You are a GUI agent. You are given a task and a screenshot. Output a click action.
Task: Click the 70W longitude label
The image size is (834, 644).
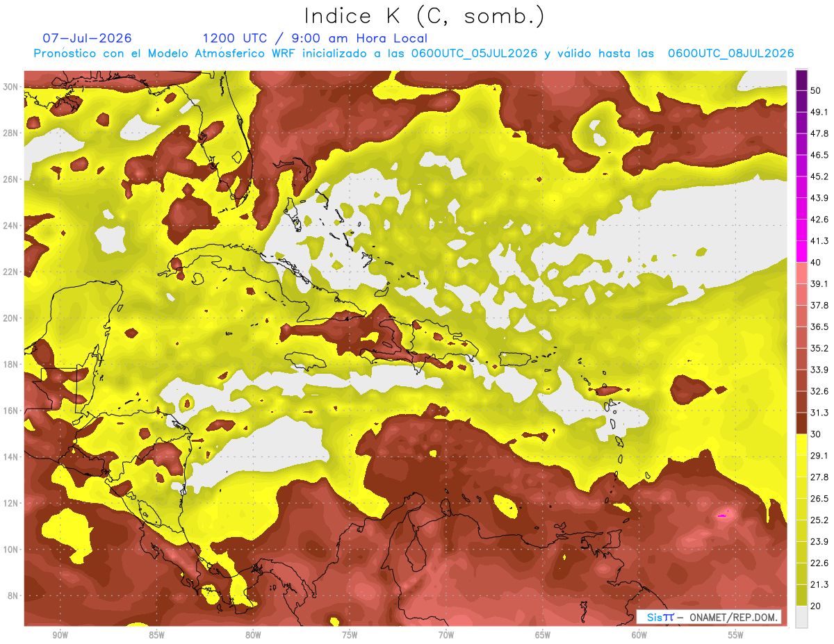tap(446, 635)
